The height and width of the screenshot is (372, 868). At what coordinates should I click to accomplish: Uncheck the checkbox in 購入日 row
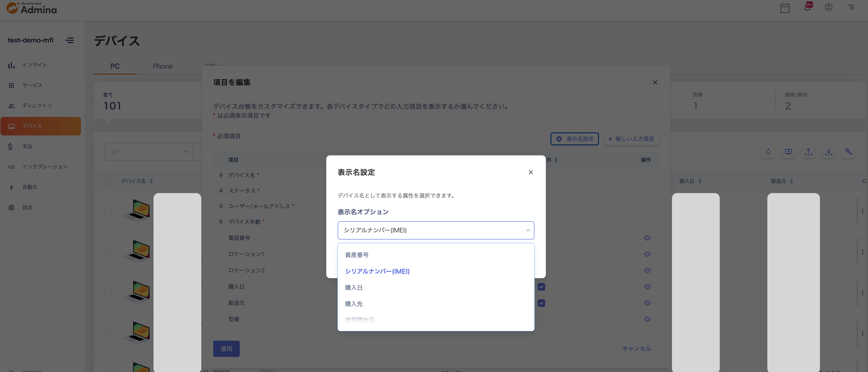[x=542, y=287]
